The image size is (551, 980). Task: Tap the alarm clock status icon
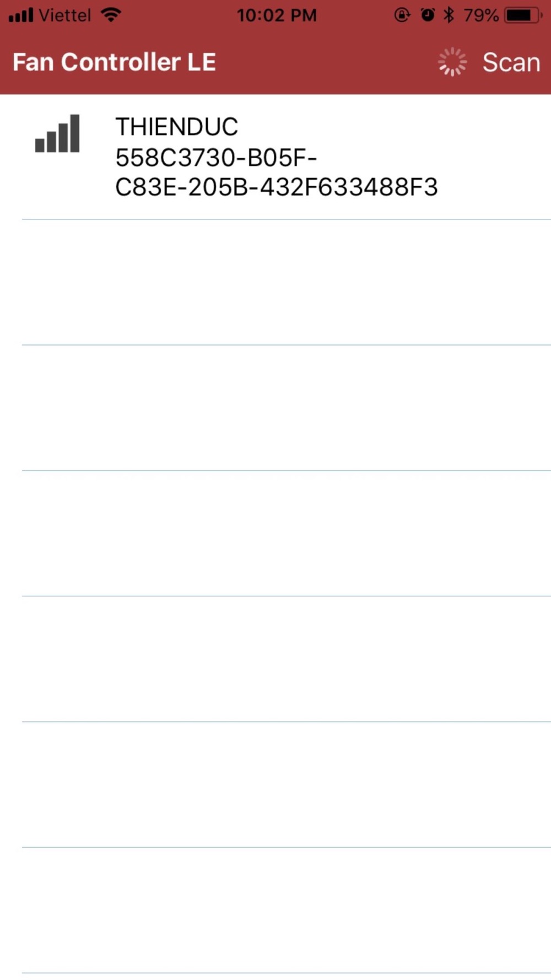click(428, 15)
